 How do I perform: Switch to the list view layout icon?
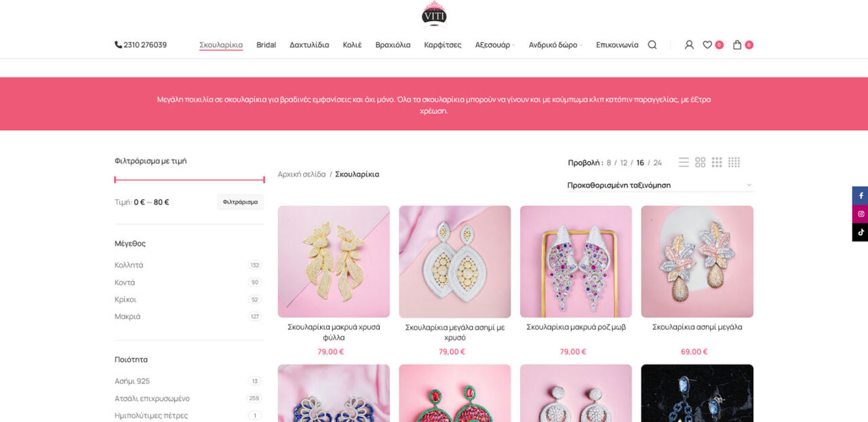coord(684,162)
